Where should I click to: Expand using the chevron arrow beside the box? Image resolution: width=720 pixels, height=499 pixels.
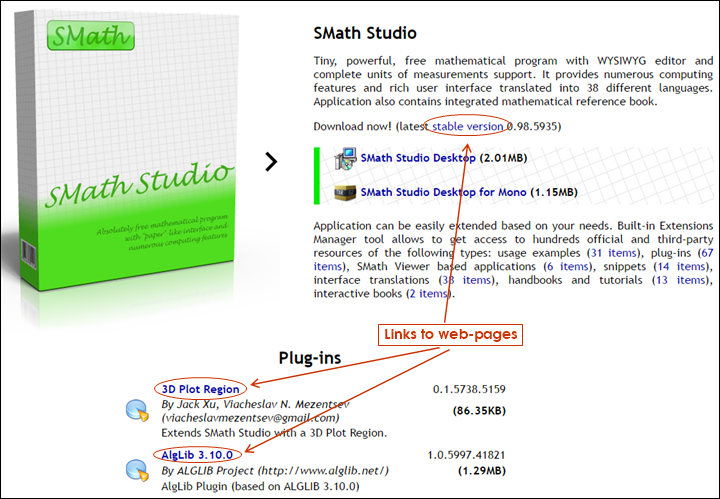click(271, 161)
